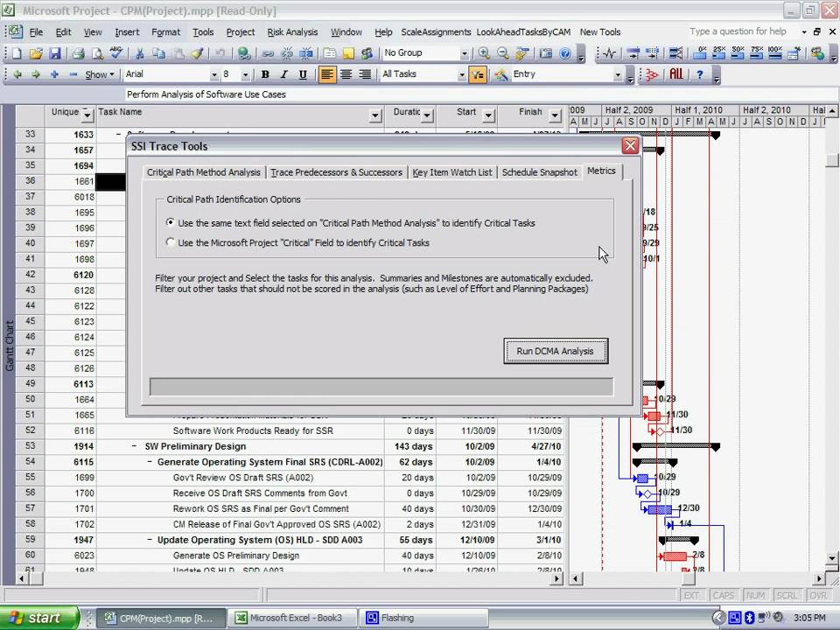Viewport: 840px width, 630px height.
Task: Apply Format Painter brush icon
Action: click(x=197, y=53)
